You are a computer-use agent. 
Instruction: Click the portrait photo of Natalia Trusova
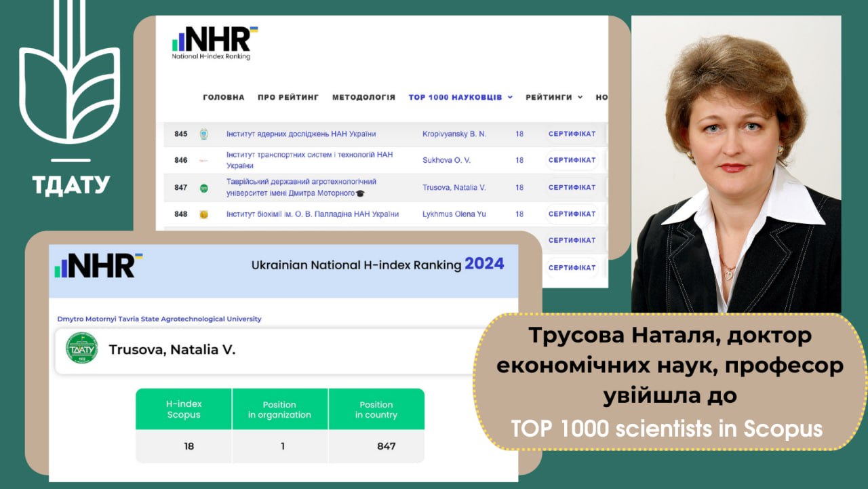(x=736, y=164)
